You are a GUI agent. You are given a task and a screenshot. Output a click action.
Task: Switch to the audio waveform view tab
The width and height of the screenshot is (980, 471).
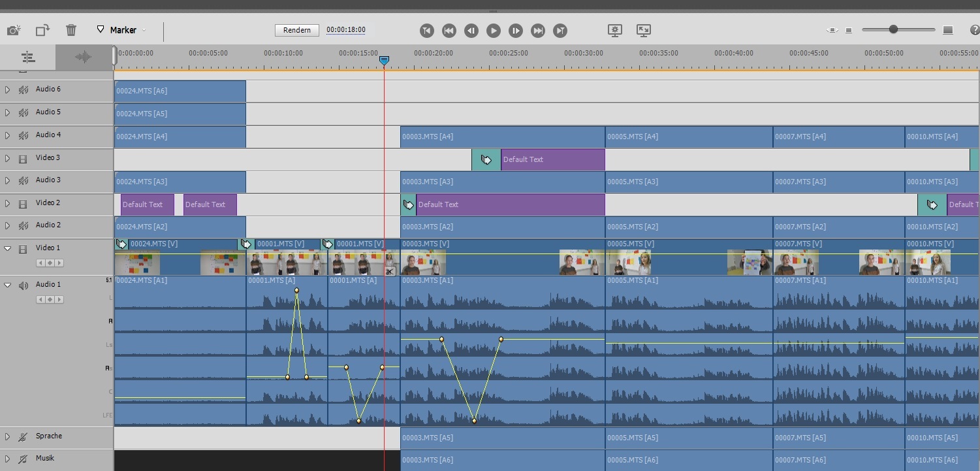point(84,57)
